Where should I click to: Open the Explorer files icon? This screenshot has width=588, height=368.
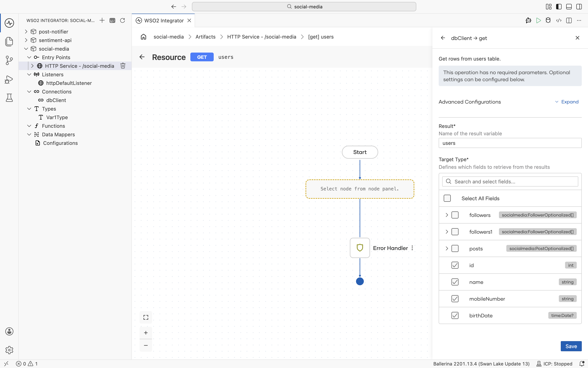click(9, 41)
